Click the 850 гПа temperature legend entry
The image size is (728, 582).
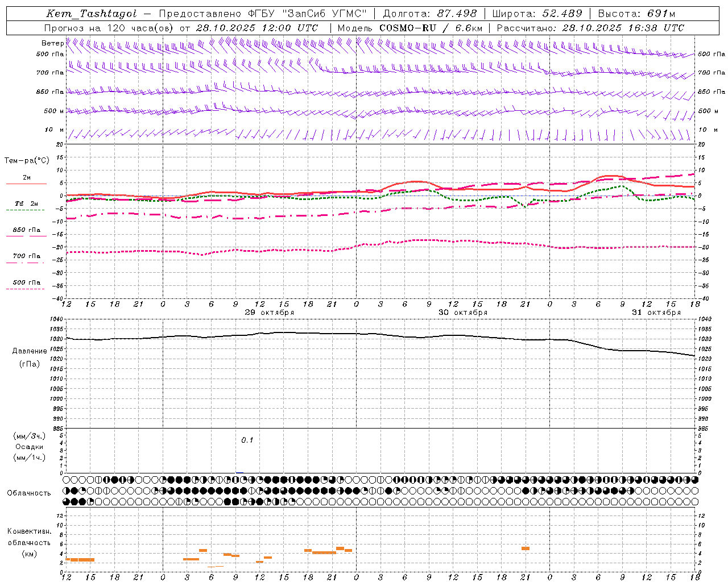click(x=26, y=230)
